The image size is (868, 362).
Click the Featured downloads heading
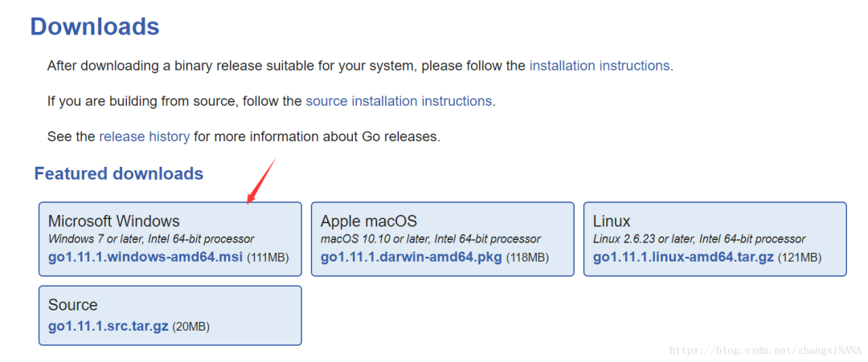coord(119,173)
